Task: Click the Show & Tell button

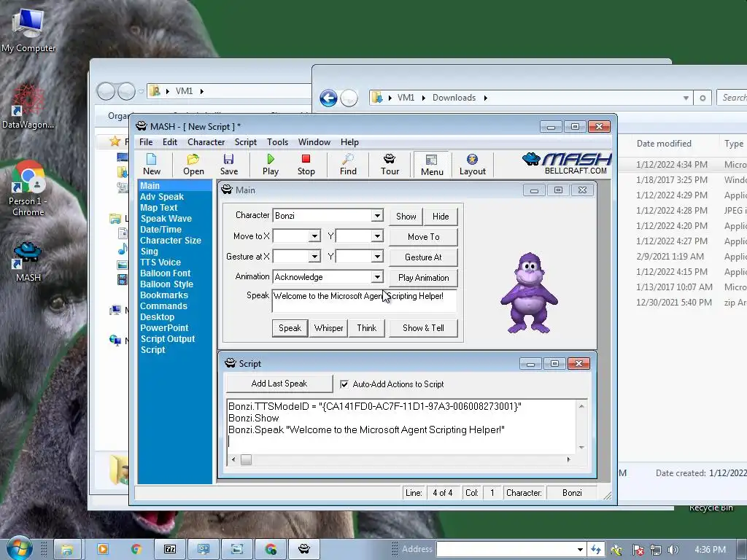Action: [x=423, y=328]
